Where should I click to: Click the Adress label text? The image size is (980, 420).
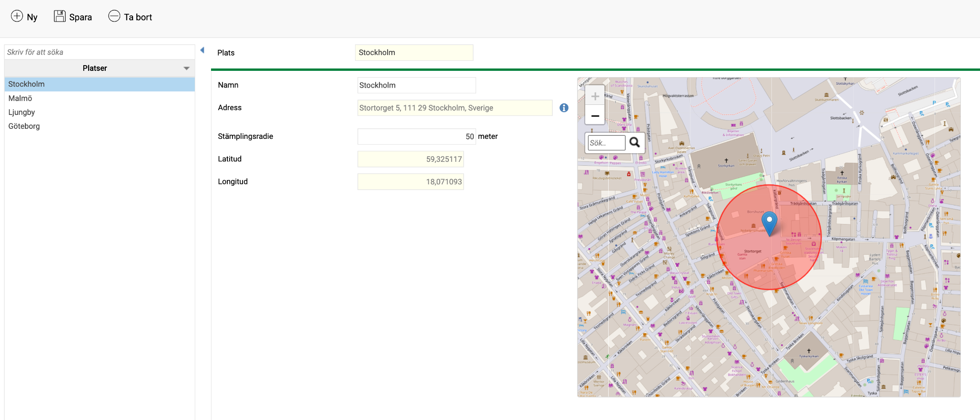230,108
